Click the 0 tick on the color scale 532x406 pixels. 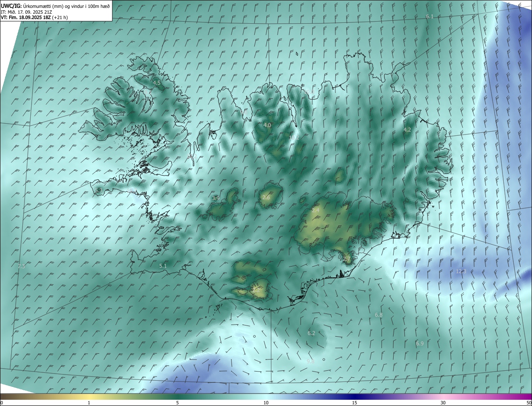click(2, 403)
